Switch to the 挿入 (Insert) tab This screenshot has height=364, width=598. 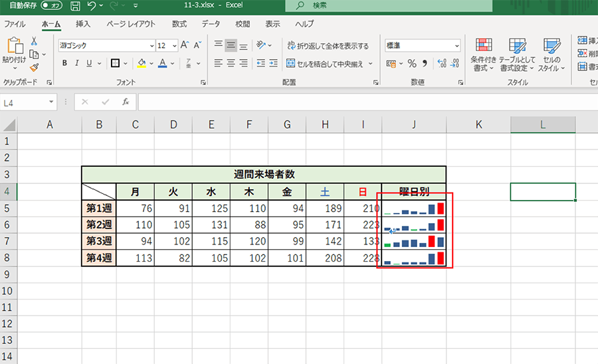[83, 24]
